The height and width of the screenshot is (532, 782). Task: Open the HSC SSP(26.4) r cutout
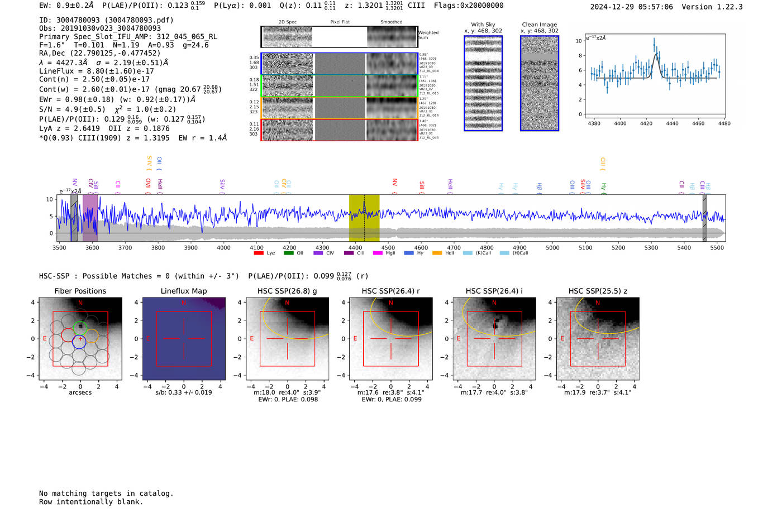tap(391, 339)
